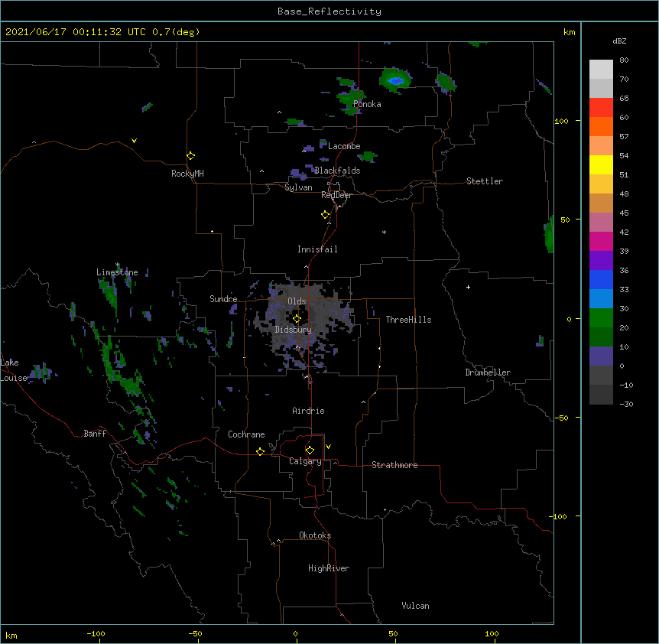Click the Cochrane city label
The image size is (659, 644).
(x=246, y=434)
